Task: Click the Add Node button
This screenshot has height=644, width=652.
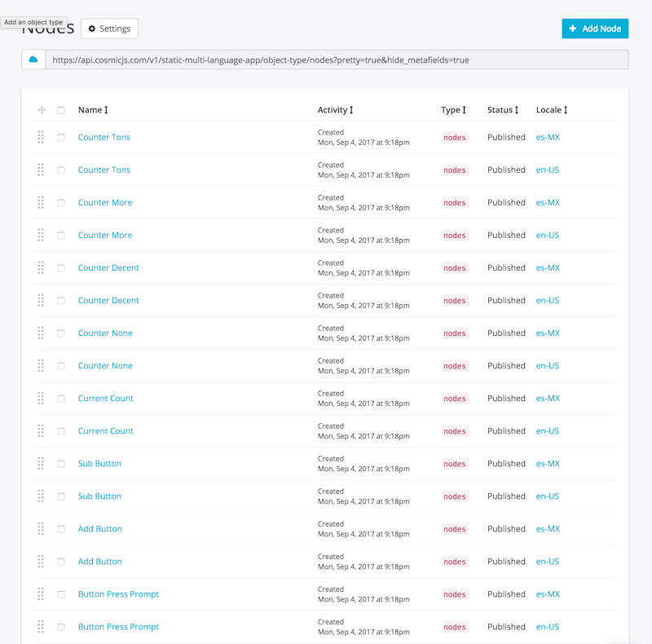Action: click(x=595, y=29)
